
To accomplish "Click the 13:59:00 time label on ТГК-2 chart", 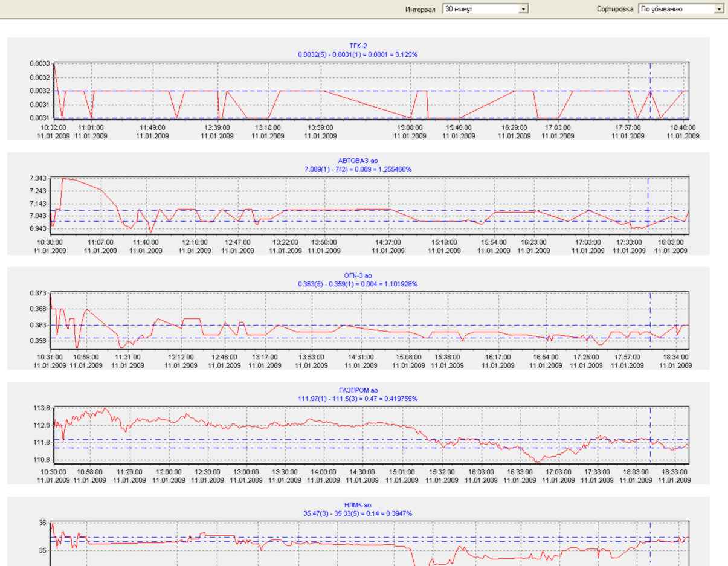I will tap(320, 127).
